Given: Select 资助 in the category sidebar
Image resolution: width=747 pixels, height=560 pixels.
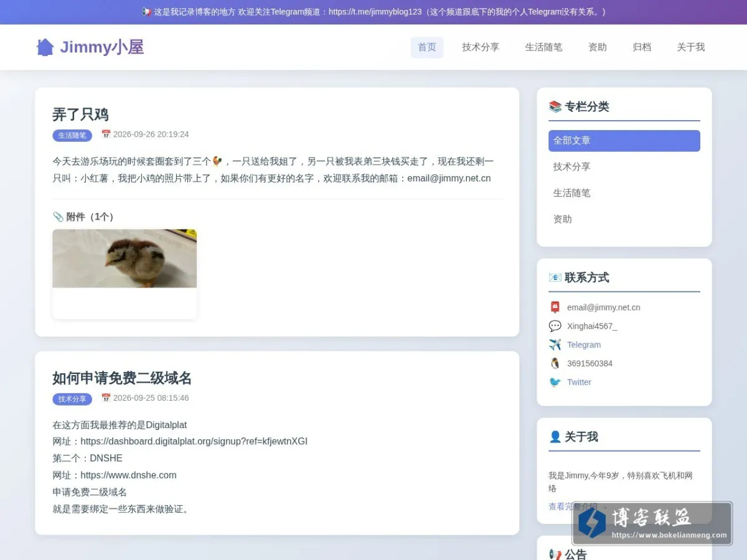Looking at the screenshot, I should pos(624,219).
